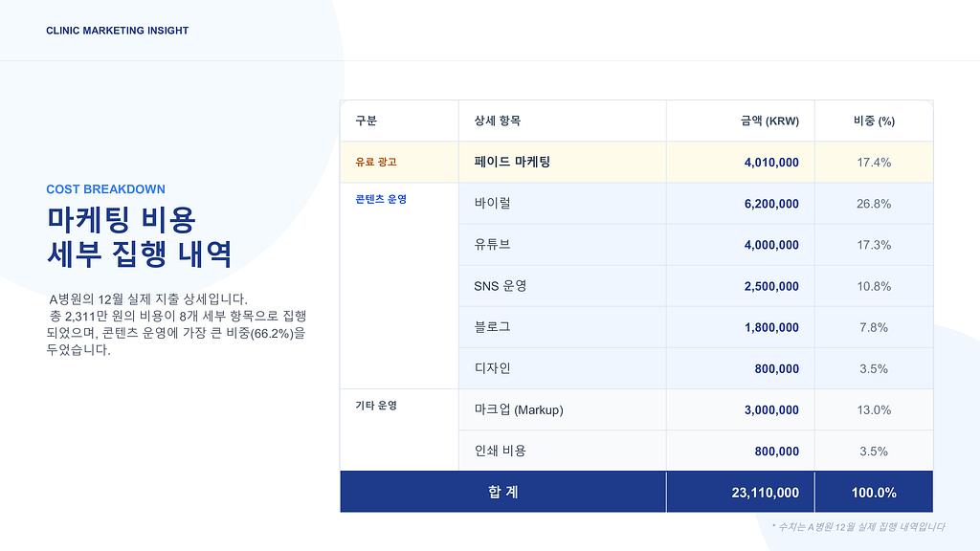Click the 상세 항목 column header
The height and width of the screenshot is (551, 980).
tap(497, 121)
